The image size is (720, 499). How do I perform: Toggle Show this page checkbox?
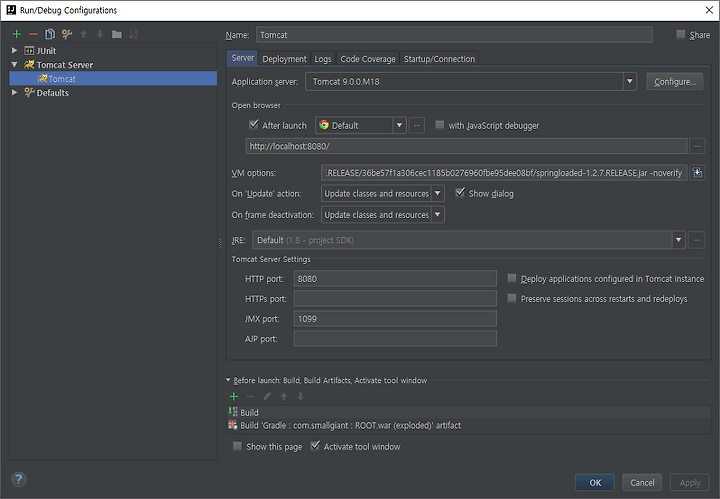click(237, 446)
